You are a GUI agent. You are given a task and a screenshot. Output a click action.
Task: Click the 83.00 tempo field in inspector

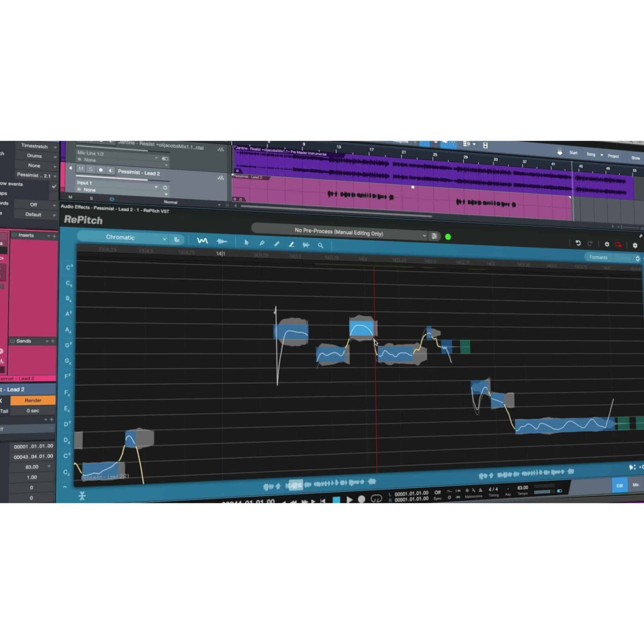point(32,467)
